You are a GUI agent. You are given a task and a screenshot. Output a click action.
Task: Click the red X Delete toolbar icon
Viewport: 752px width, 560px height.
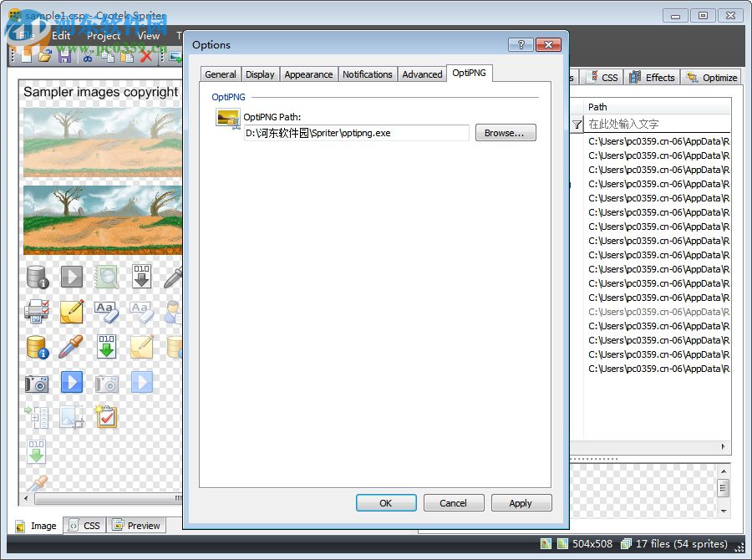(x=146, y=57)
